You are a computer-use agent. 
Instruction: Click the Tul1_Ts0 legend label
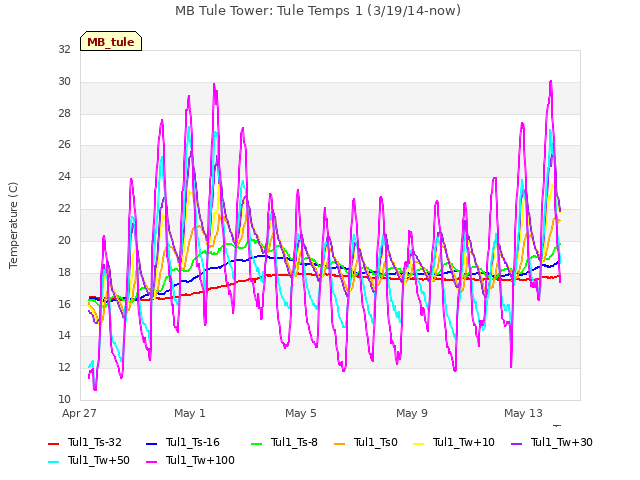(376, 442)
